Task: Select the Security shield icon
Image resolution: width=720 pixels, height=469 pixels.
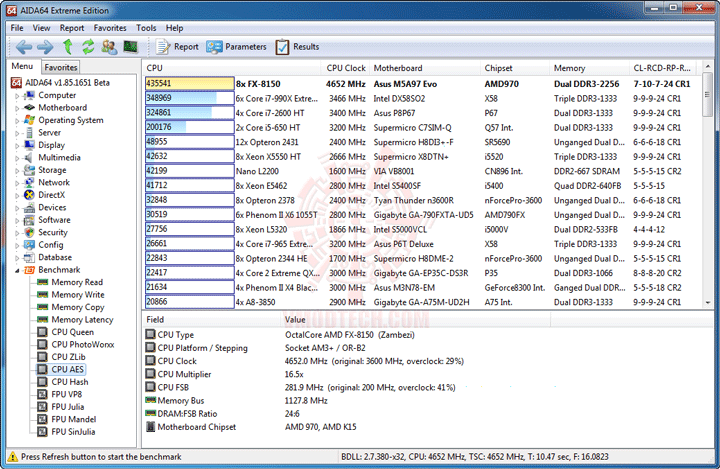Action: [x=29, y=232]
